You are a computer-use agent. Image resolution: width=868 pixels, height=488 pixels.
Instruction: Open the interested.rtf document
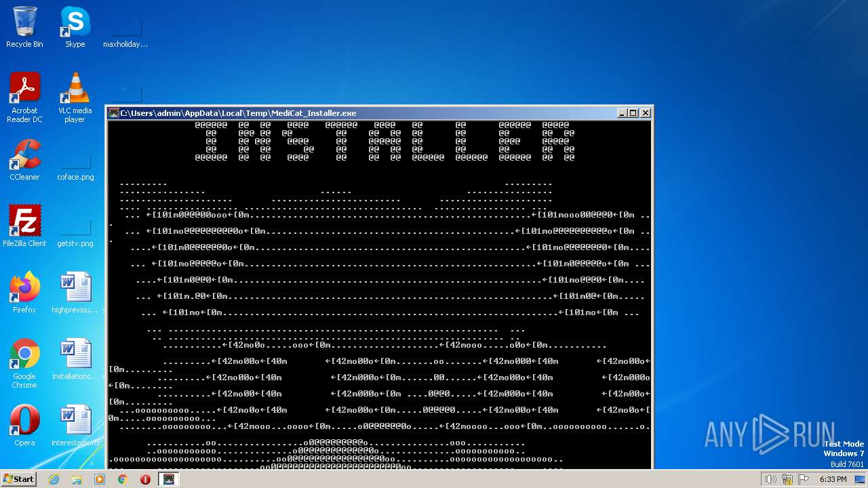click(x=75, y=426)
